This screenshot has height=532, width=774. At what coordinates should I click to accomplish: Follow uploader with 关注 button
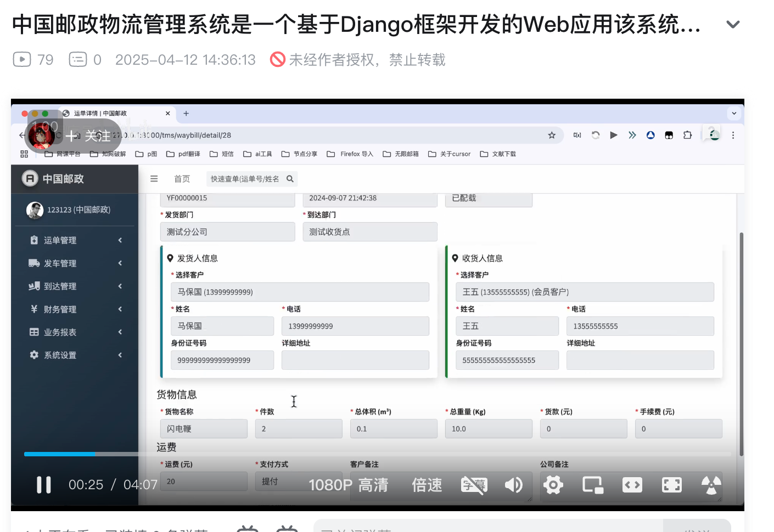pyautogui.click(x=88, y=135)
